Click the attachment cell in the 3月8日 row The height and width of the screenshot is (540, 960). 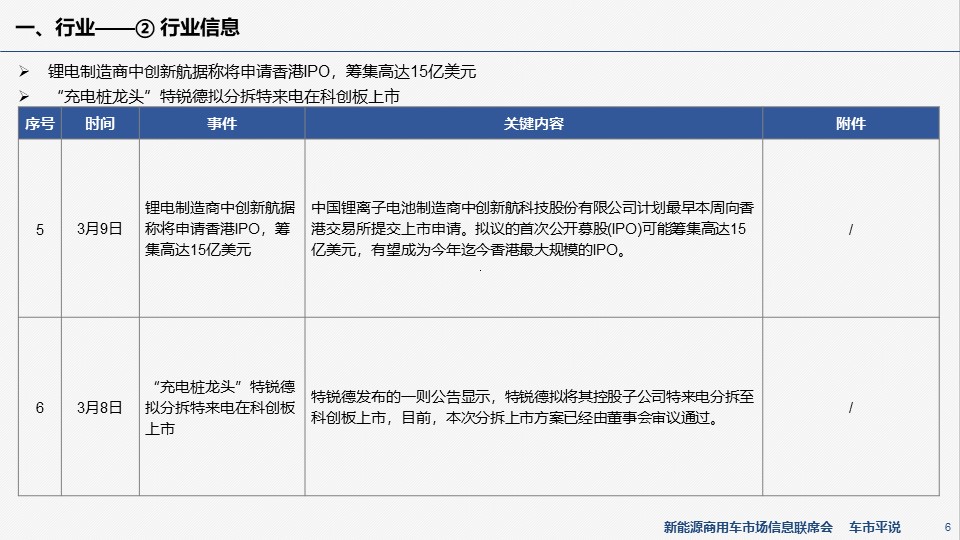click(850, 407)
